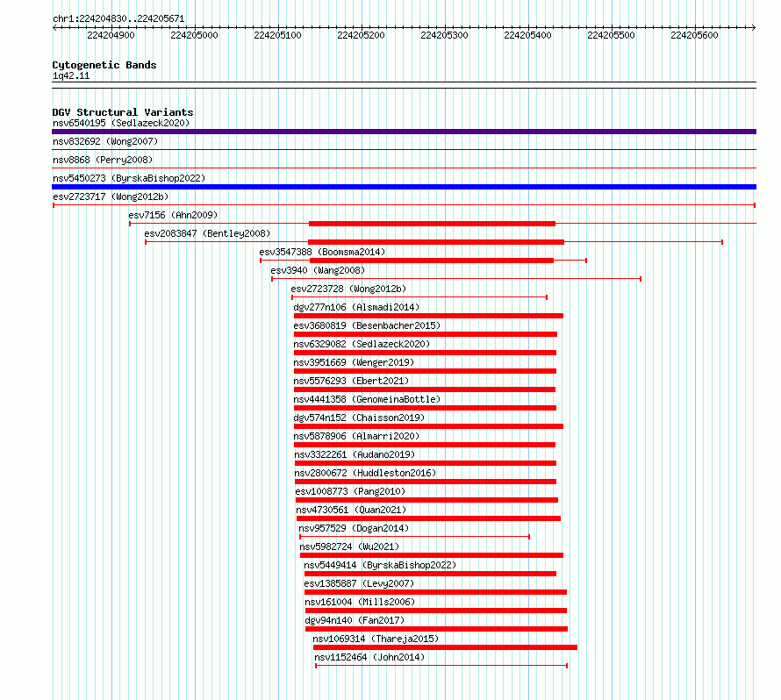Screen dimensions: 781x700
Task: Click the red bar under esv1385887
Action: coord(436,592)
